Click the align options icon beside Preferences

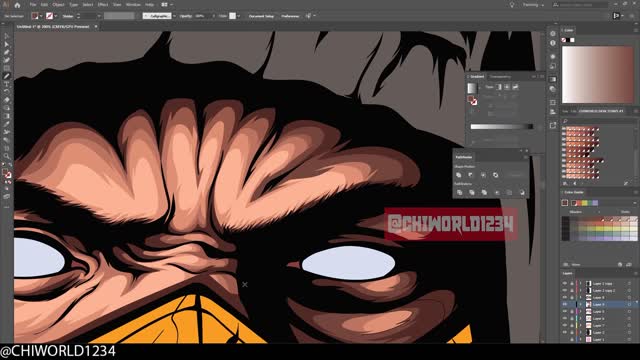[309, 16]
